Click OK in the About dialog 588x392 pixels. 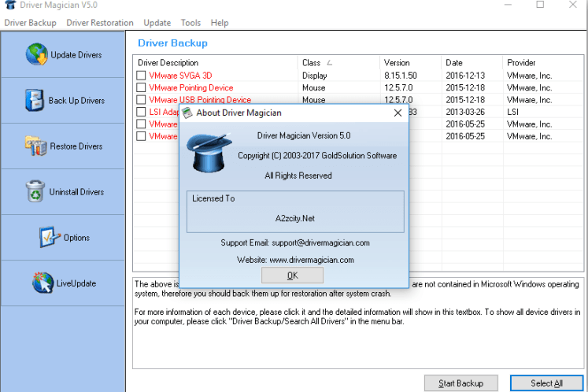pos(292,276)
